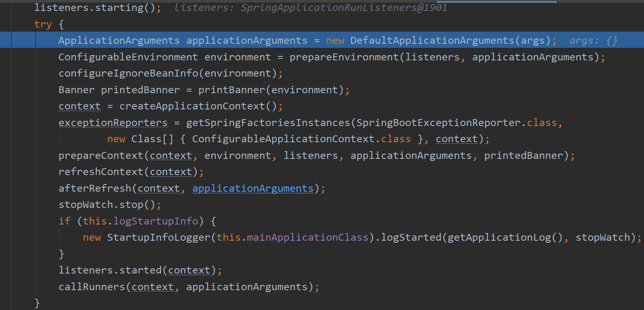Click the refreshContext method call
The height and width of the screenshot is (310, 644).
101,172
